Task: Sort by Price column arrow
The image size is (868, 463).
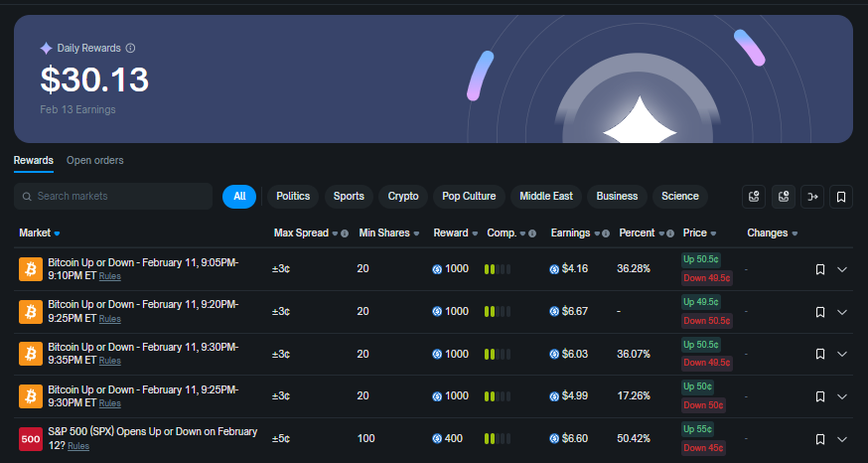Action: coord(713,233)
